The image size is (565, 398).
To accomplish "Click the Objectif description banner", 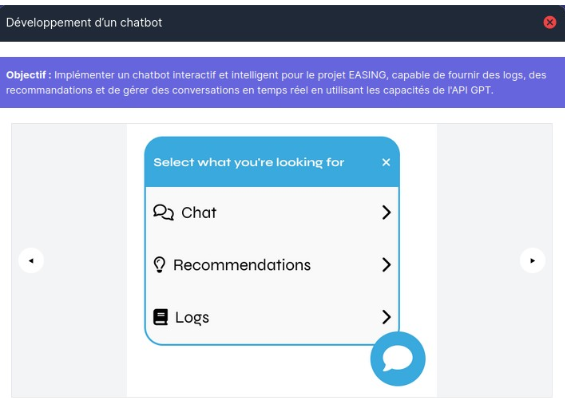I will (x=282, y=82).
